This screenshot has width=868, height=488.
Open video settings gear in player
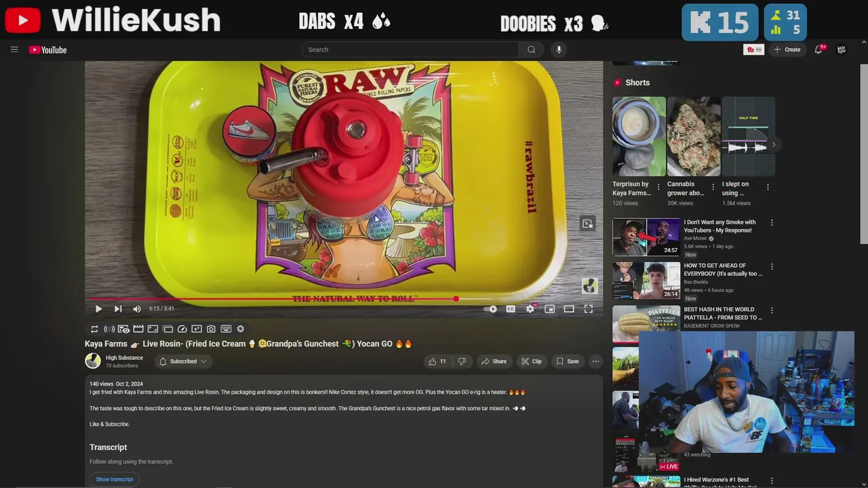530,308
